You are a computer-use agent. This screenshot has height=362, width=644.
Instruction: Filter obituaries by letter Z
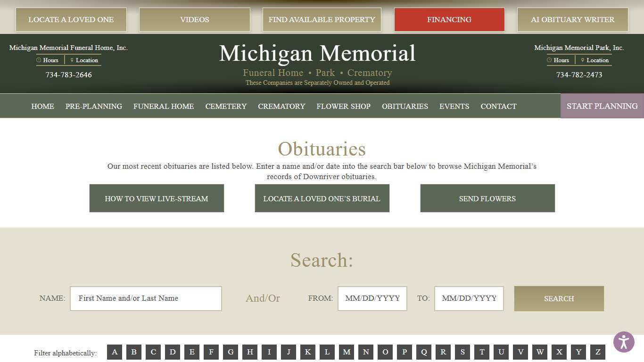pos(597,352)
